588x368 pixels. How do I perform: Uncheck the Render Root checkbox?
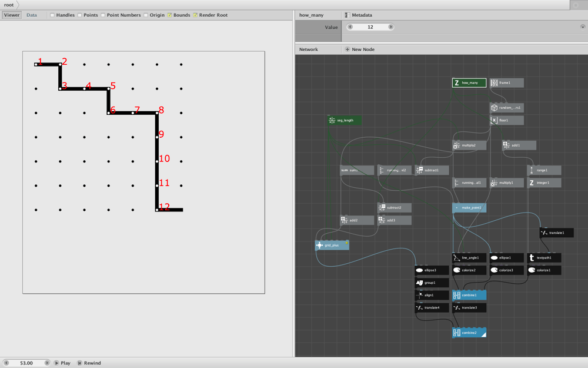click(x=195, y=15)
